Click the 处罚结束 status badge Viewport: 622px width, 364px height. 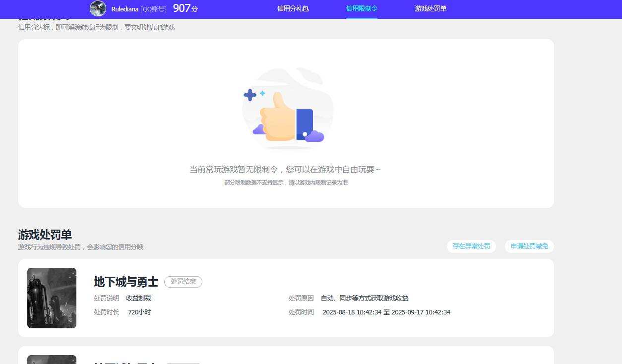(183, 282)
